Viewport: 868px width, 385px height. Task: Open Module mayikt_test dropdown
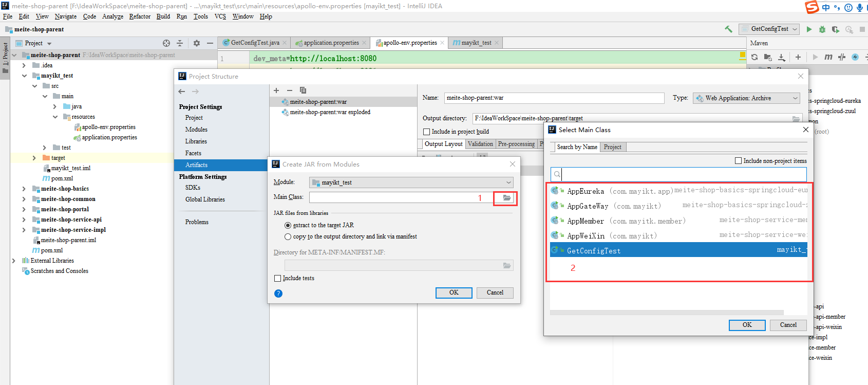[411, 182]
